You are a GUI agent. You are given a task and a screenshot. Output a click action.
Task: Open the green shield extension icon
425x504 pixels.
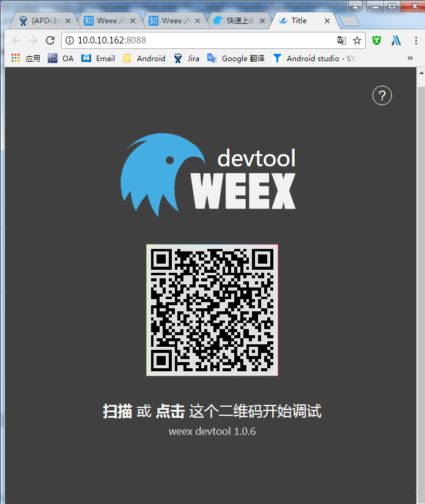[x=377, y=40]
